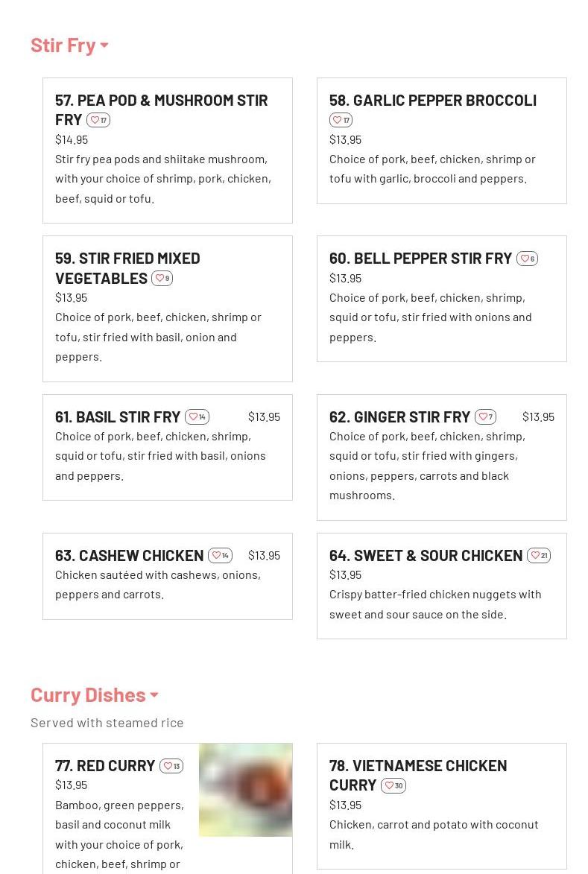Click the Vietnamese Chicken Curry description

(434, 834)
